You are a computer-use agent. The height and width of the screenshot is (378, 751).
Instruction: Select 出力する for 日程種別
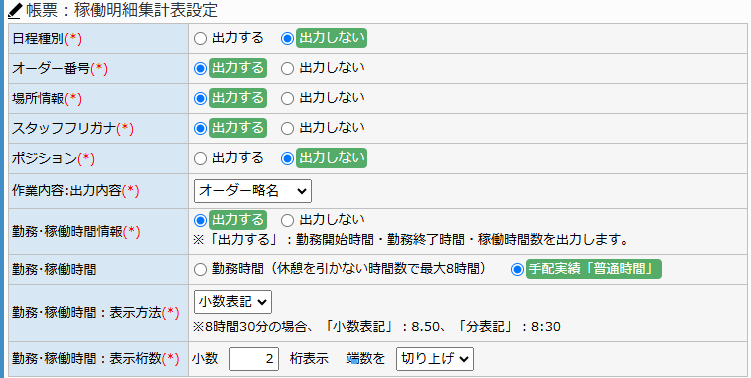click(x=200, y=39)
